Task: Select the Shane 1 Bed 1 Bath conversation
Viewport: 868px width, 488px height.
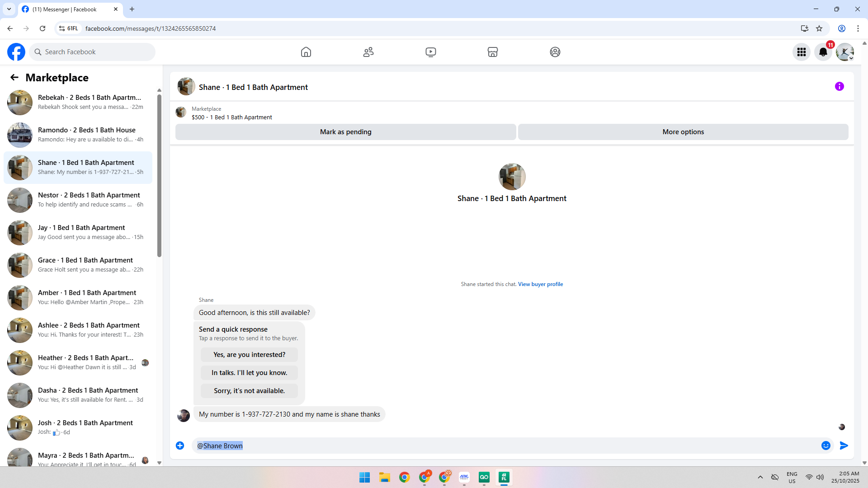Action: (78, 168)
